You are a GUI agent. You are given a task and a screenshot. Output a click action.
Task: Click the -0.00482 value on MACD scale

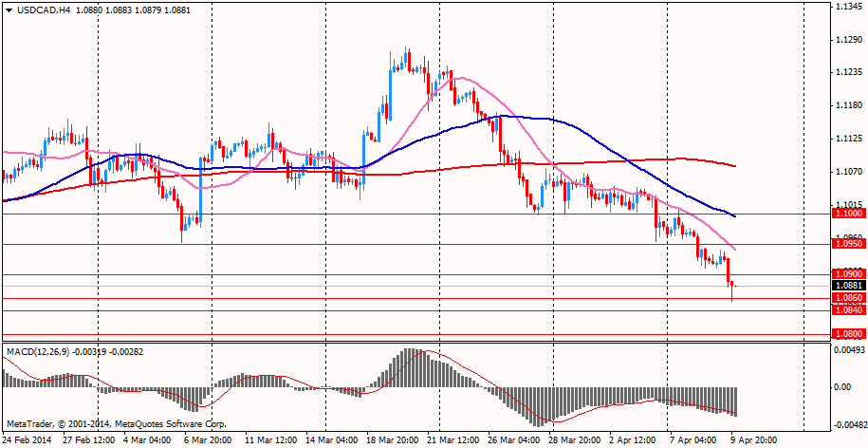[x=849, y=425]
